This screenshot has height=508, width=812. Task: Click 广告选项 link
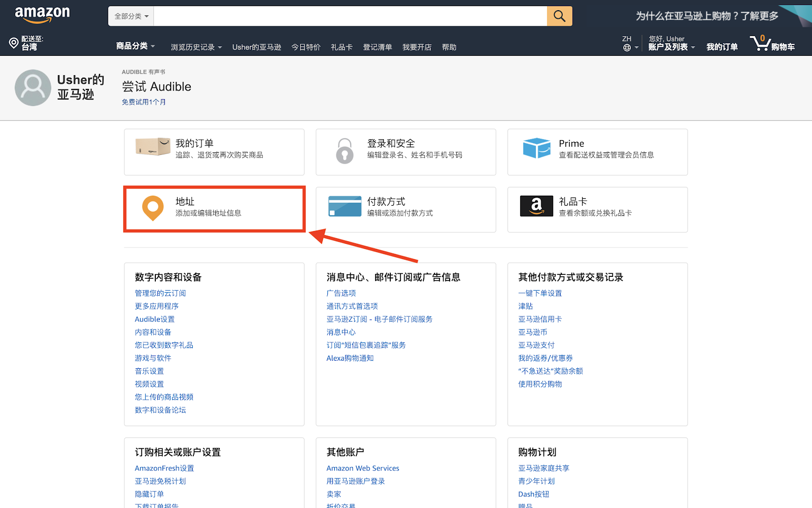pos(341,293)
